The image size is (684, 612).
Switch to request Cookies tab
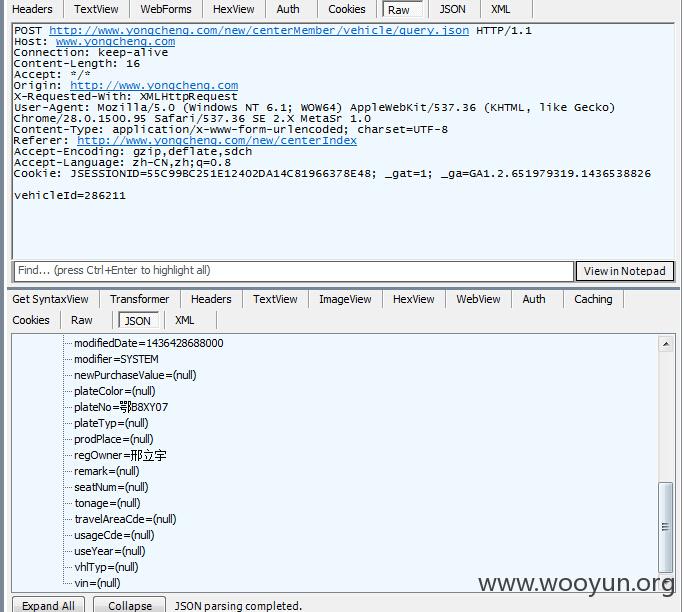[347, 9]
